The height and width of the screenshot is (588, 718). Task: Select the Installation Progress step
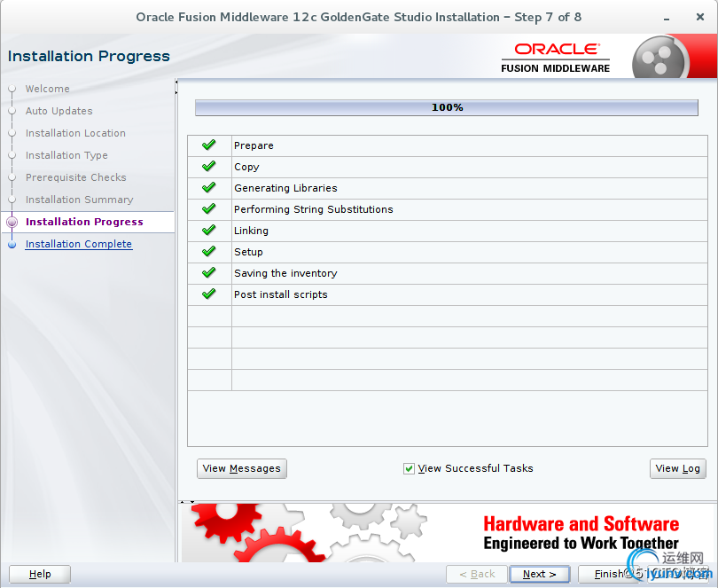pos(84,222)
